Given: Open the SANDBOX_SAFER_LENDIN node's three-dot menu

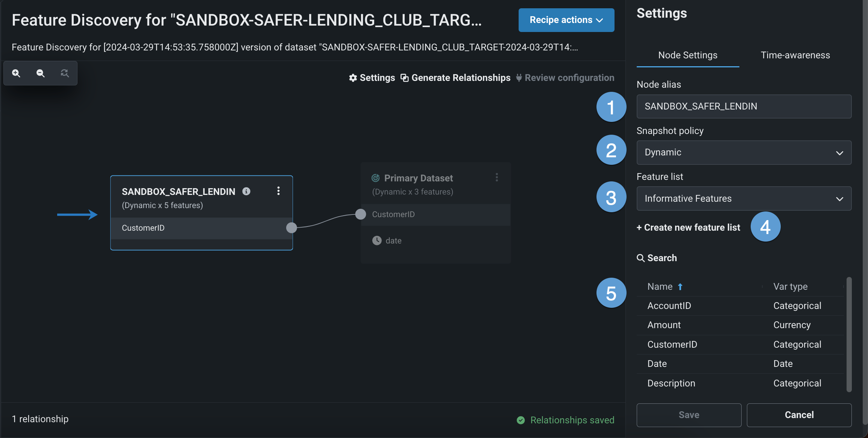Looking at the screenshot, I should 278,191.
